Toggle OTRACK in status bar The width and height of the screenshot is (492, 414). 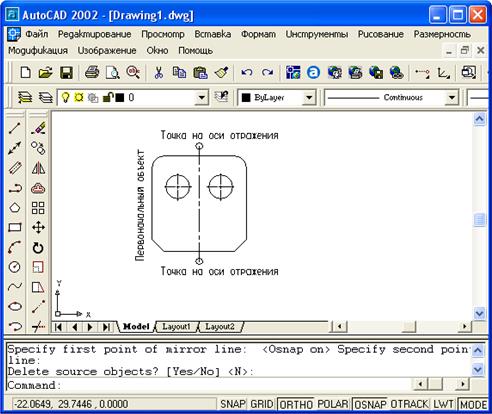tap(409, 404)
